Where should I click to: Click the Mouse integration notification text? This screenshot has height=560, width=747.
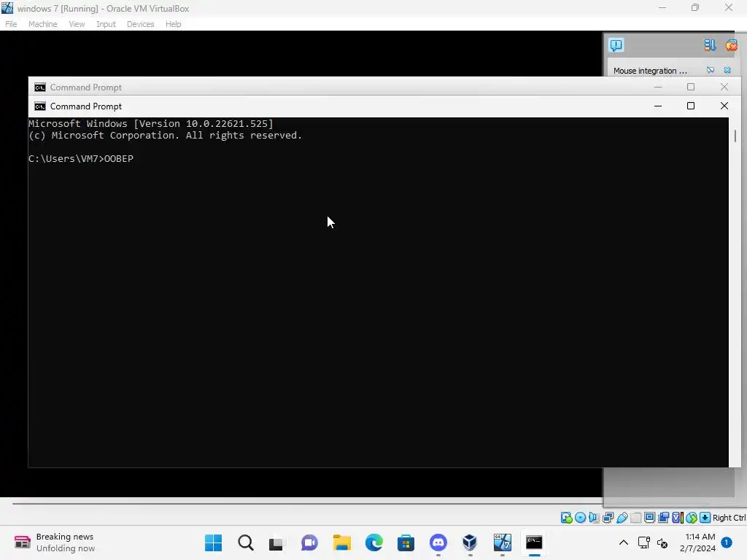point(650,71)
